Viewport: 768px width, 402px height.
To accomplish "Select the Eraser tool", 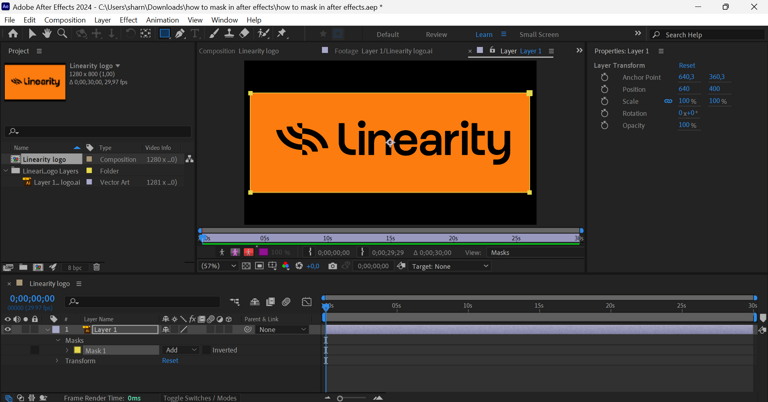I will (x=244, y=33).
